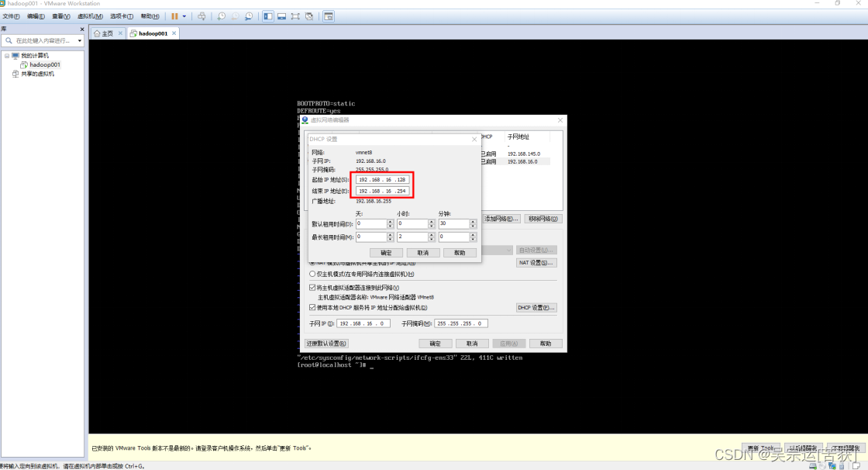Click the 以后提醒我 button in notice bar
This screenshot has height=470, width=868.
click(x=803, y=448)
